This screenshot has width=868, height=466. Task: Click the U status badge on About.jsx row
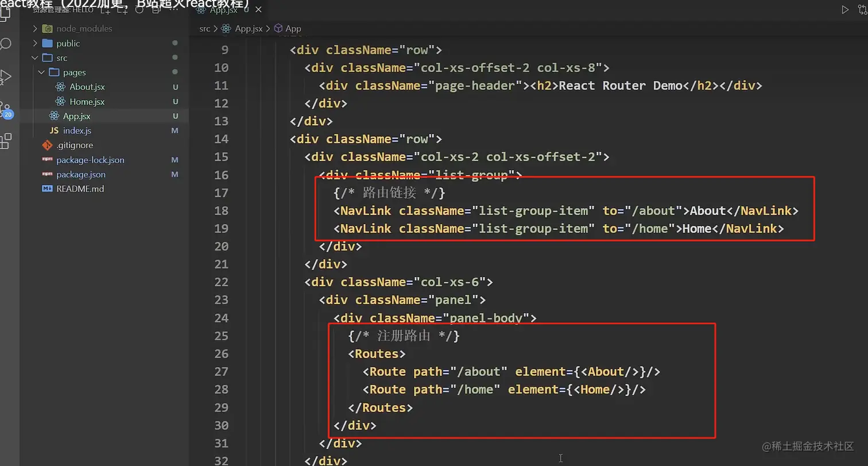[175, 87]
